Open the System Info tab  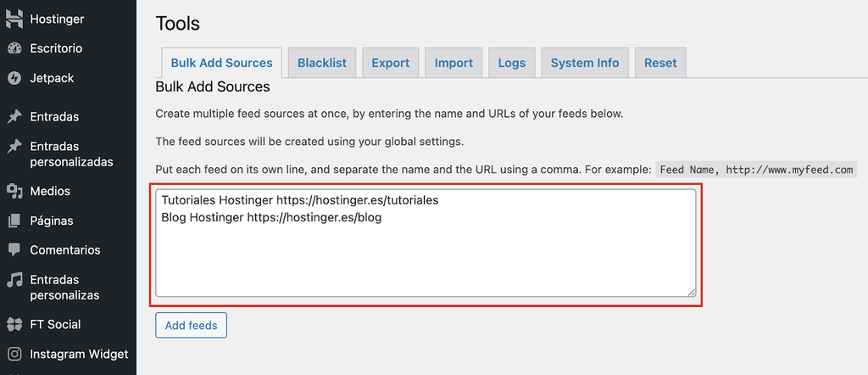(585, 63)
